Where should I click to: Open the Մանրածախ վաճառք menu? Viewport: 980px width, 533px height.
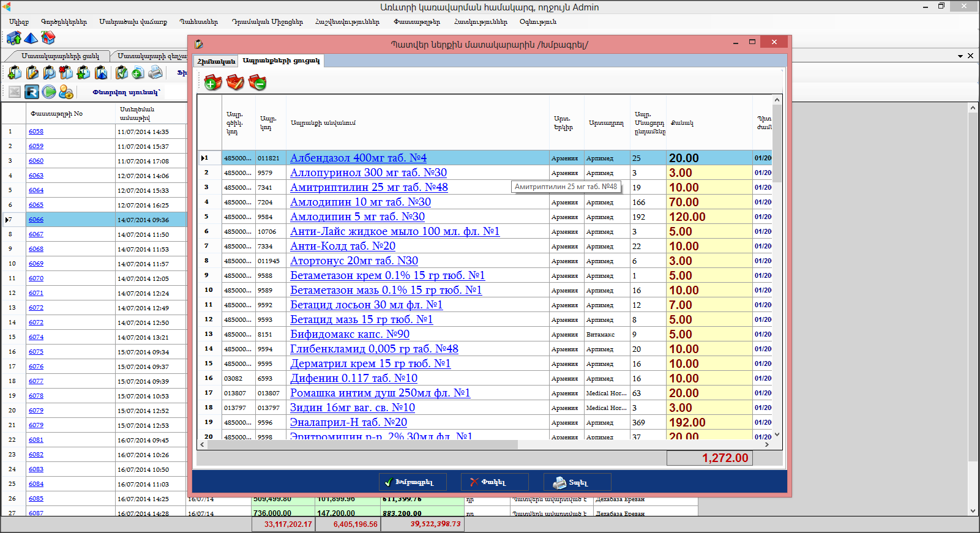pos(133,21)
